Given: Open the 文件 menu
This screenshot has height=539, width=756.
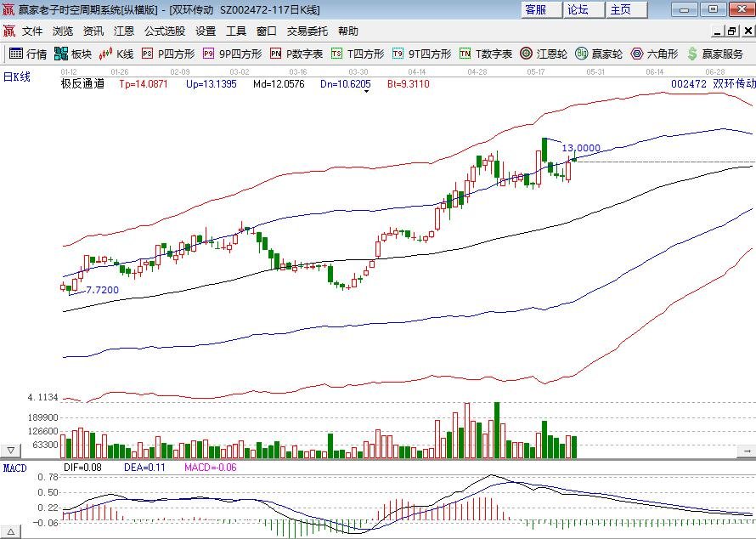Looking at the screenshot, I should pyautogui.click(x=32, y=31).
